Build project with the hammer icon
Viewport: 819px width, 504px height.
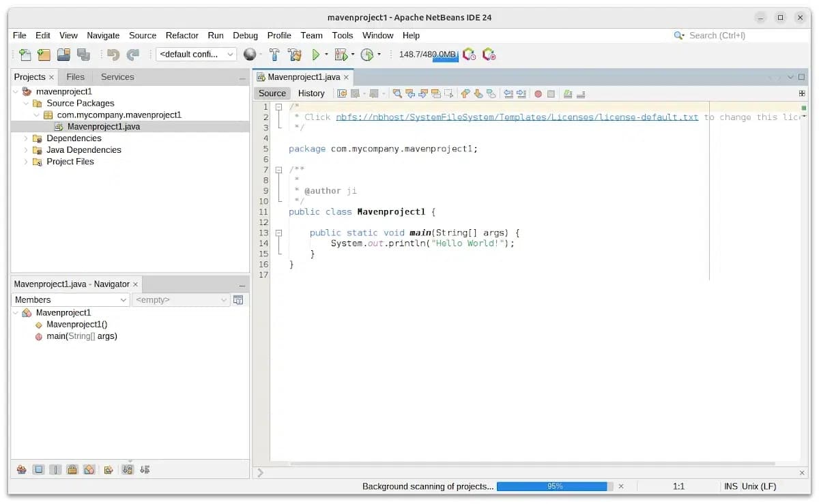[274, 55]
